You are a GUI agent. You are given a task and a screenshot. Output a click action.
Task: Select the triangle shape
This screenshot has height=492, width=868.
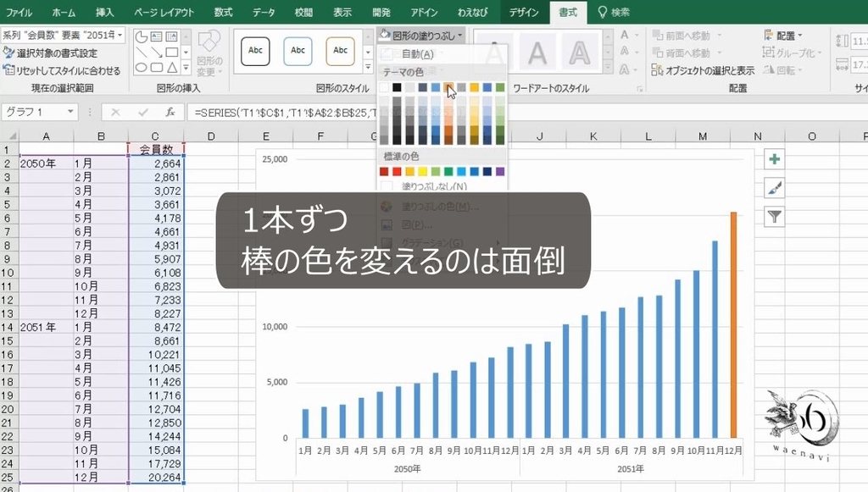(x=171, y=68)
